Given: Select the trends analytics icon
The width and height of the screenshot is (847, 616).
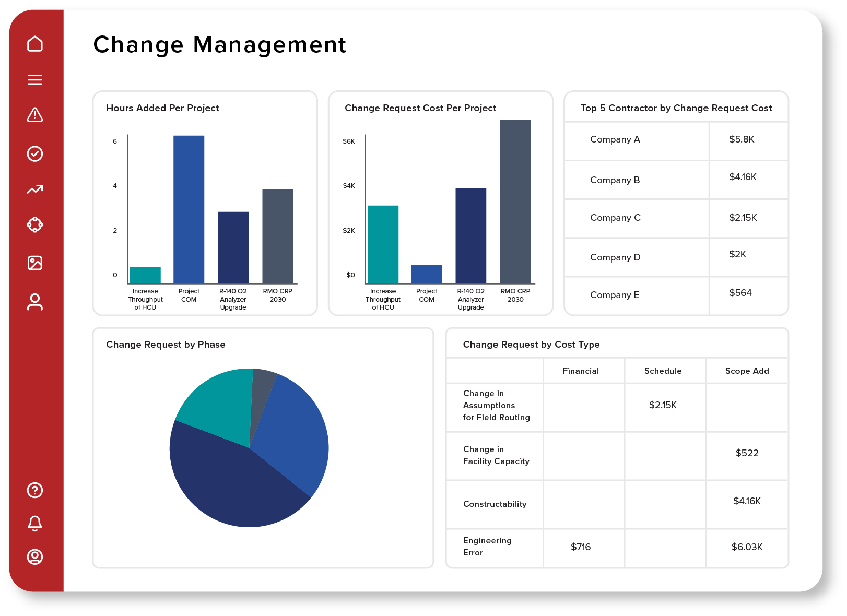Looking at the screenshot, I should [x=35, y=189].
